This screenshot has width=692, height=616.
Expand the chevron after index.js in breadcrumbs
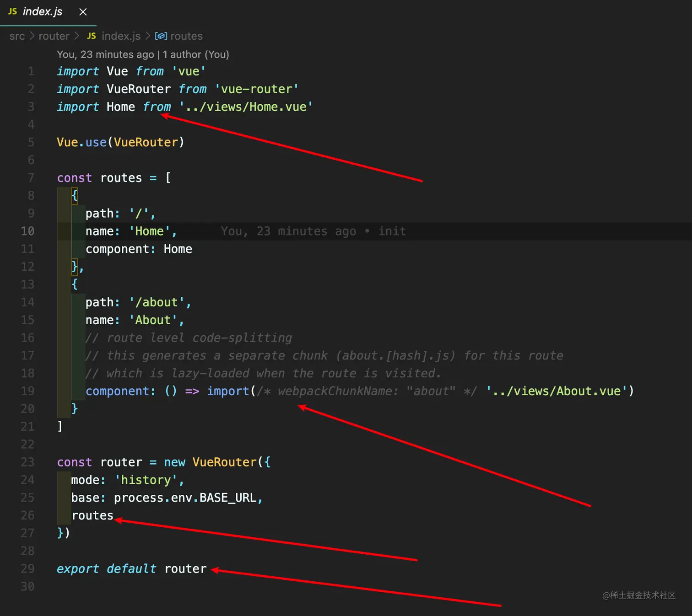(x=148, y=36)
